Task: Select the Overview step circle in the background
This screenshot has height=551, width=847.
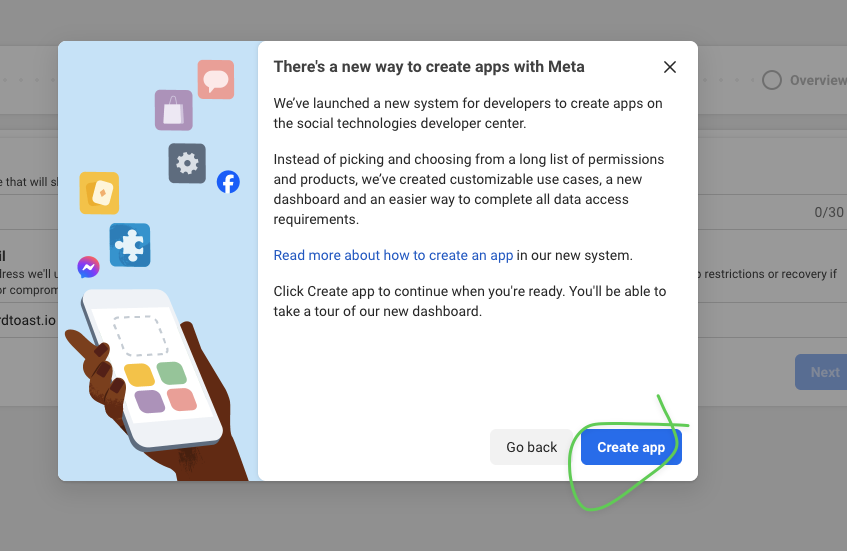Action: pyautogui.click(x=772, y=80)
